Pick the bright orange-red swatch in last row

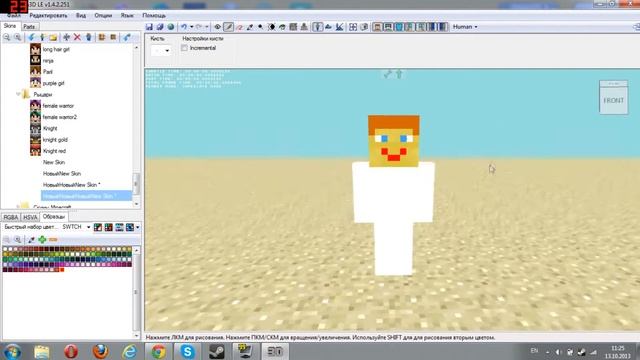pyautogui.click(x=62, y=270)
